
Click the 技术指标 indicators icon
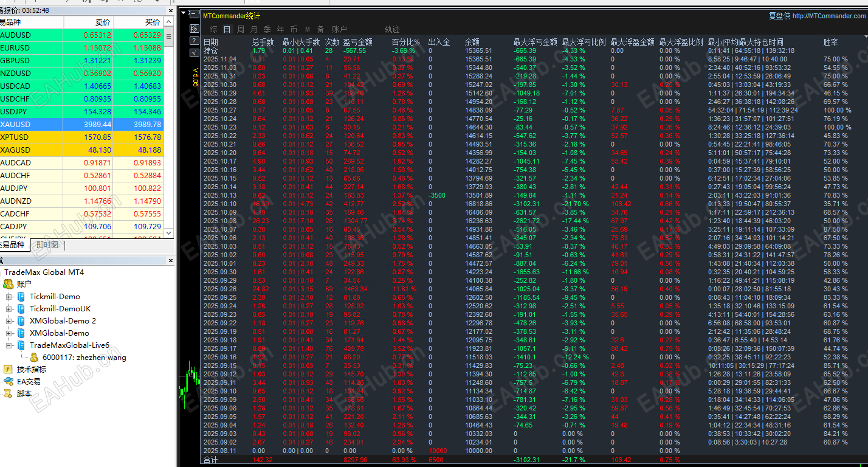click(x=8, y=369)
